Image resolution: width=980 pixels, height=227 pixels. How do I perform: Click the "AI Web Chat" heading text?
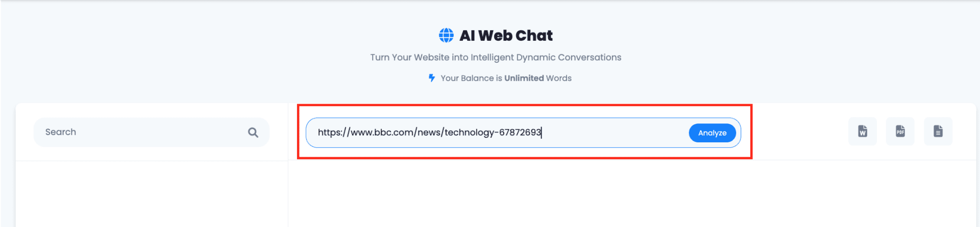pyautogui.click(x=506, y=36)
